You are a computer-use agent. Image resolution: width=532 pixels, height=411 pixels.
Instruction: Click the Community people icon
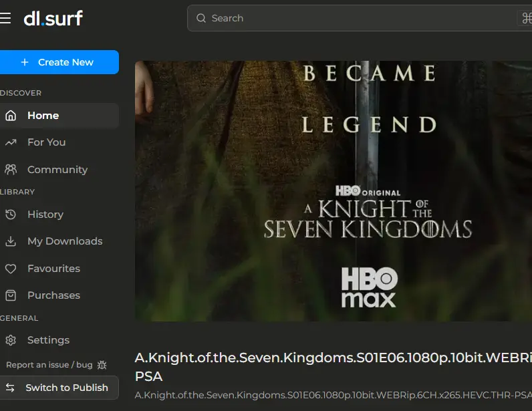(11, 169)
